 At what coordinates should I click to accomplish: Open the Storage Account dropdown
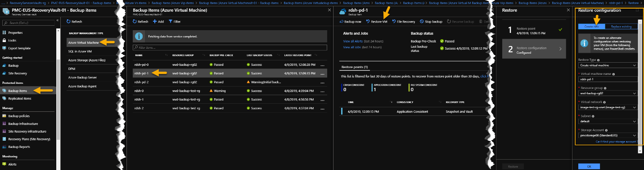(x=608, y=135)
